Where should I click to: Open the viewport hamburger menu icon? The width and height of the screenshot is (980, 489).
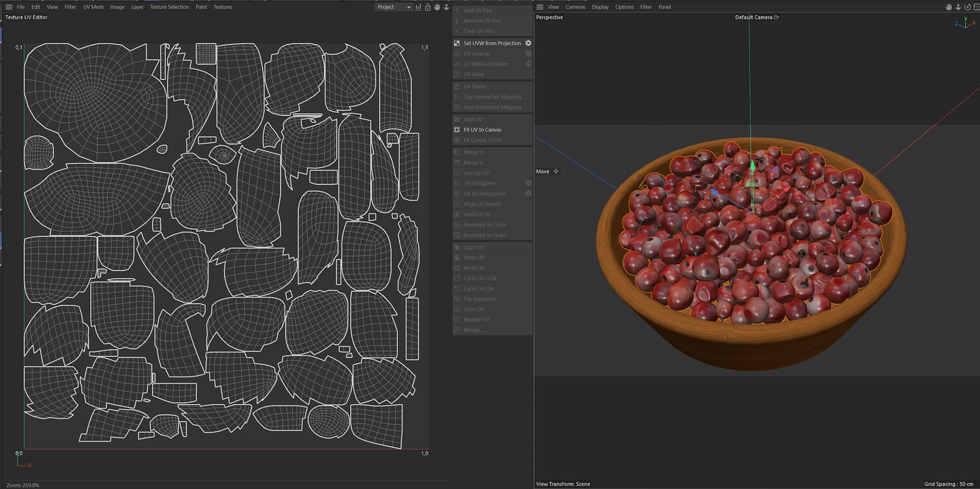click(x=540, y=7)
